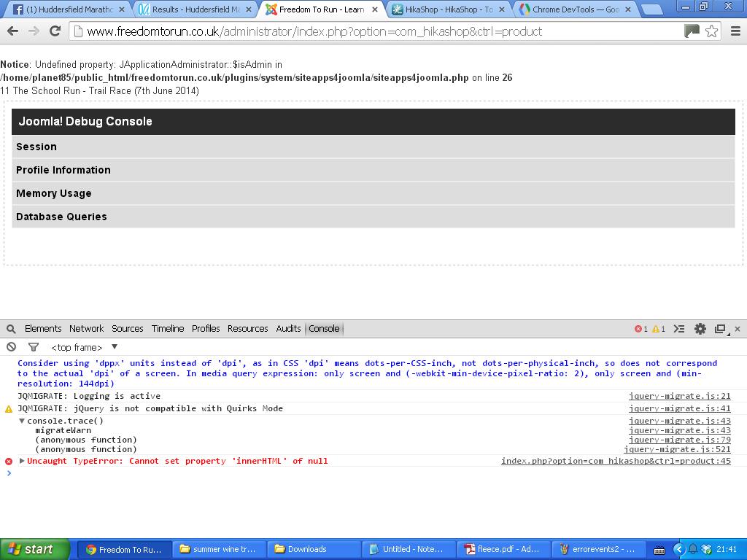Screen dimensions: 747x560
Task: Open jquery-migrate.js:79 source link
Action: coord(679,440)
